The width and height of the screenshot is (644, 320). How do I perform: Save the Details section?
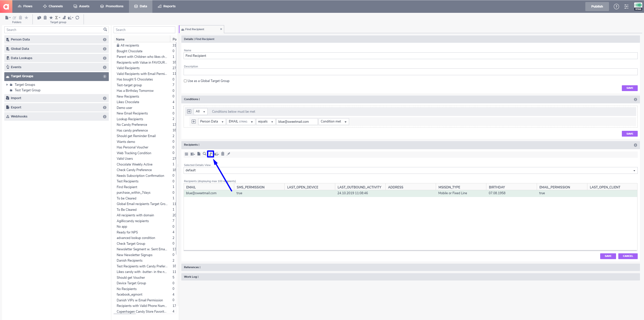pos(630,88)
